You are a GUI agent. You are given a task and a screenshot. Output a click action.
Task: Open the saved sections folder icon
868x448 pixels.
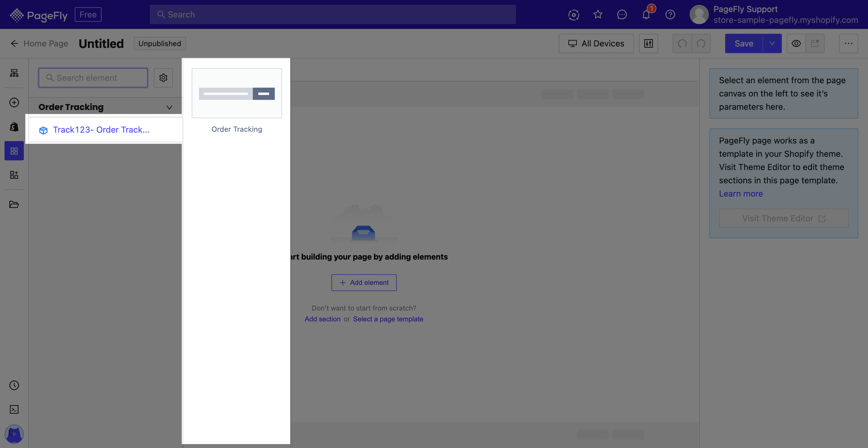(x=14, y=204)
